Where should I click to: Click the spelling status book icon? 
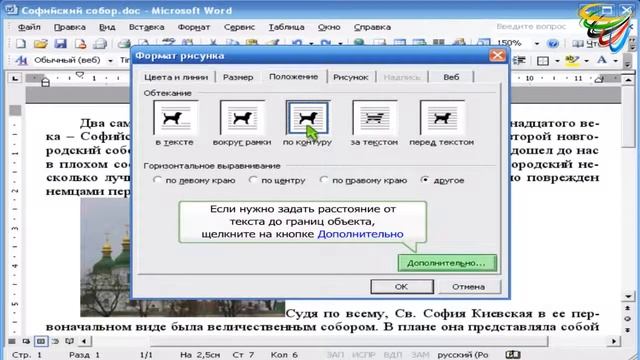coord(513,354)
